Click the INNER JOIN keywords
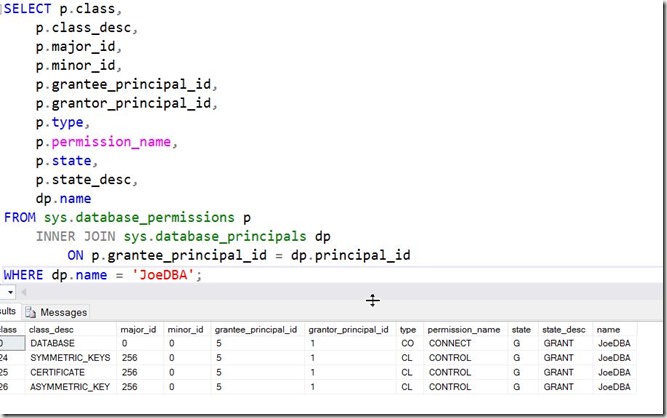The width and height of the screenshot is (667, 418). click(x=75, y=236)
